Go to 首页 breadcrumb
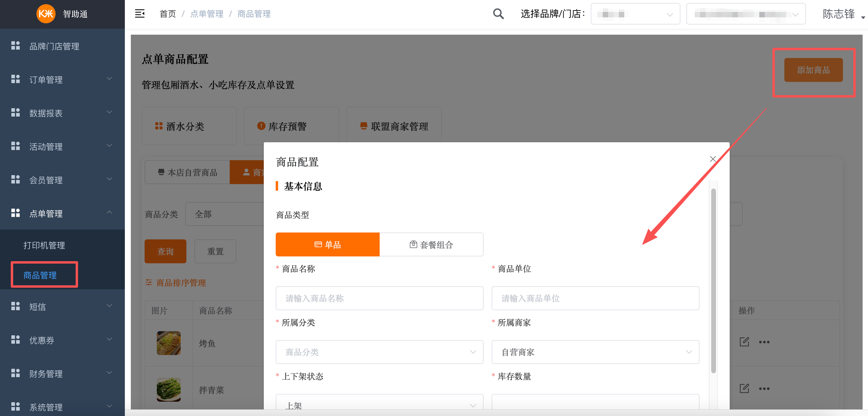 point(168,14)
